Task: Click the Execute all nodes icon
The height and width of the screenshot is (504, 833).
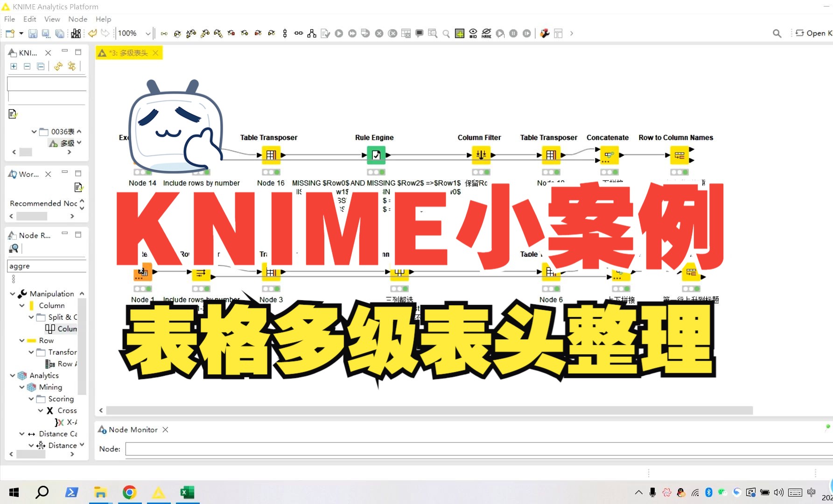Action: [x=352, y=33]
